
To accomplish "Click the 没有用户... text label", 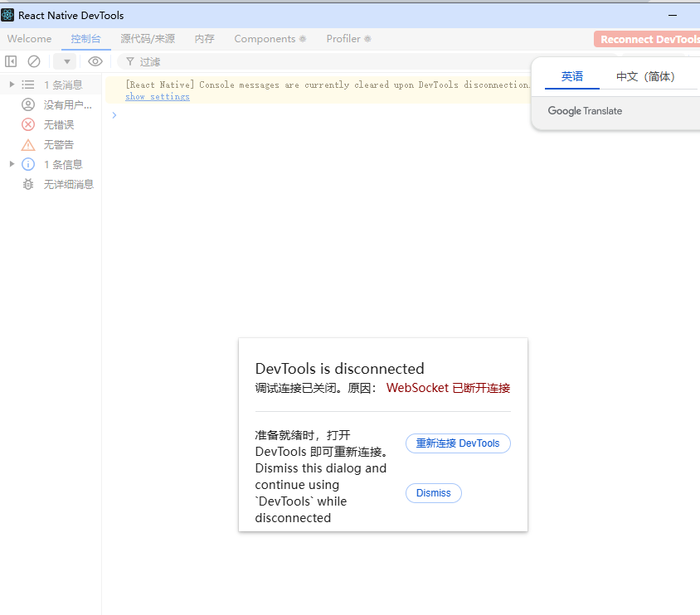I will (x=67, y=104).
